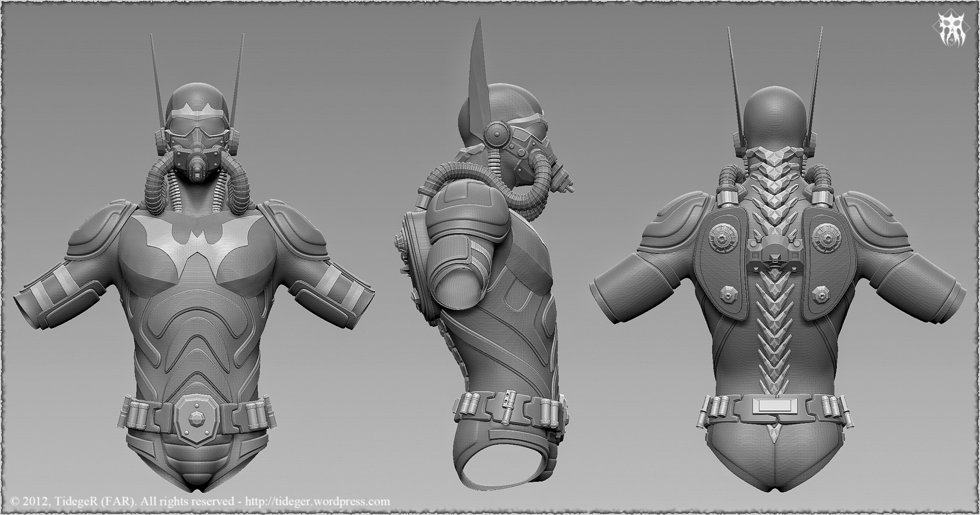This screenshot has height=515, width=980.
Task: Select the front view render of the armored bust
Action: 195,262
